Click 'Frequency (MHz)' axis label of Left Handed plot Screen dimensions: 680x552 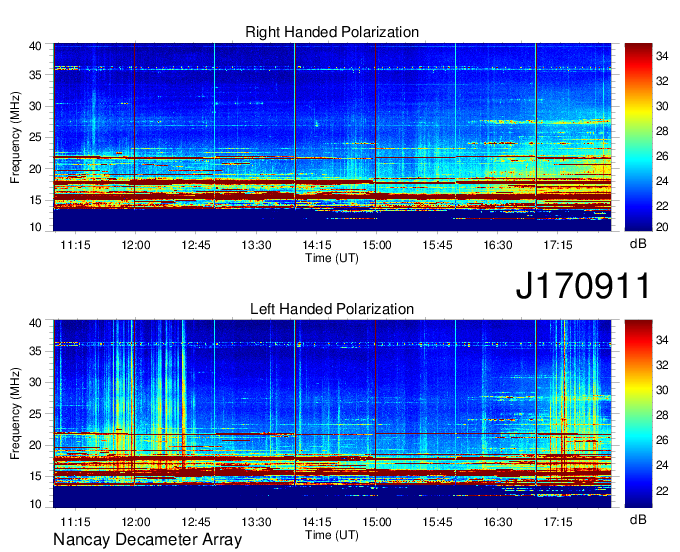pos(15,414)
